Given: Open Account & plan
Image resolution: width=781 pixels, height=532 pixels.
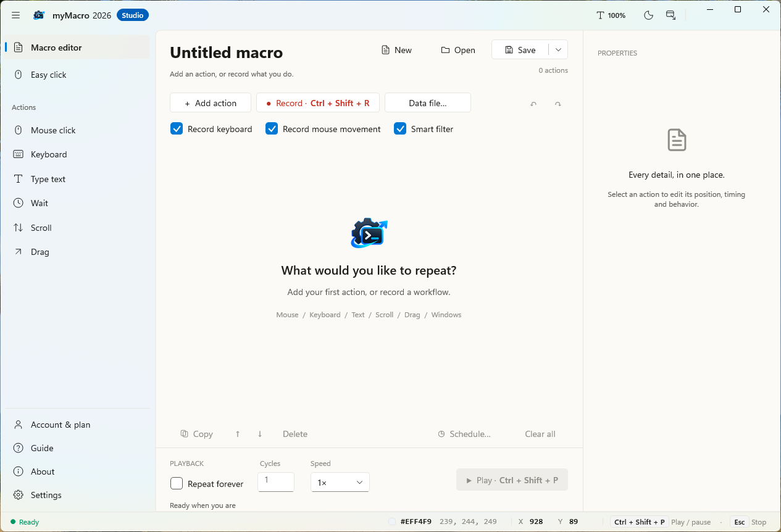Looking at the screenshot, I should tap(77, 425).
